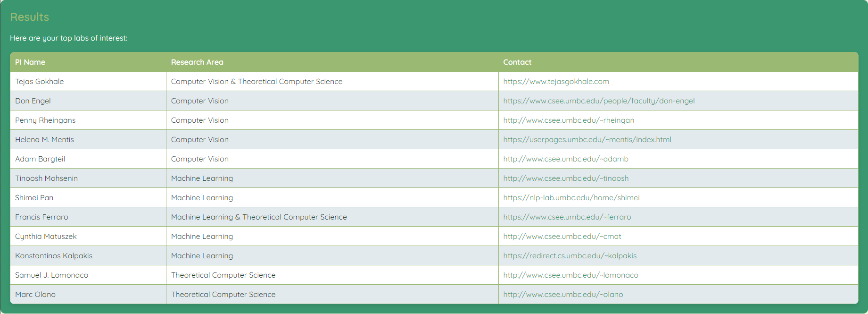868x314 pixels.
Task: Open the ~ferraro contact link
Action: 567,217
